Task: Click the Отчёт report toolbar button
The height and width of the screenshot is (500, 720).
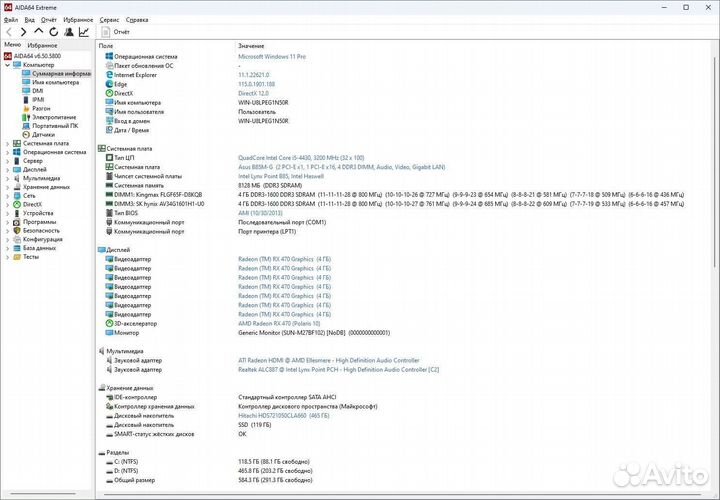Action: pyautogui.click(x=116, y=32)
